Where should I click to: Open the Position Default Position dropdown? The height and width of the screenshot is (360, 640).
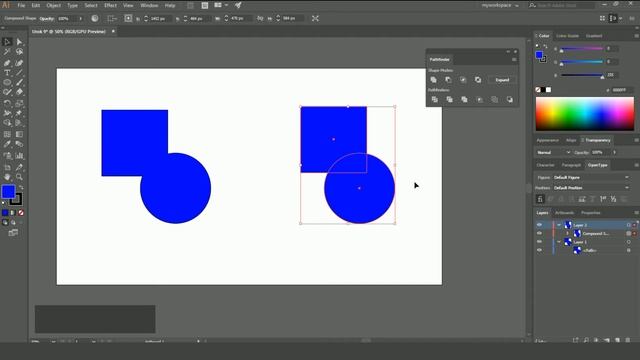click(x=591, y=188)
